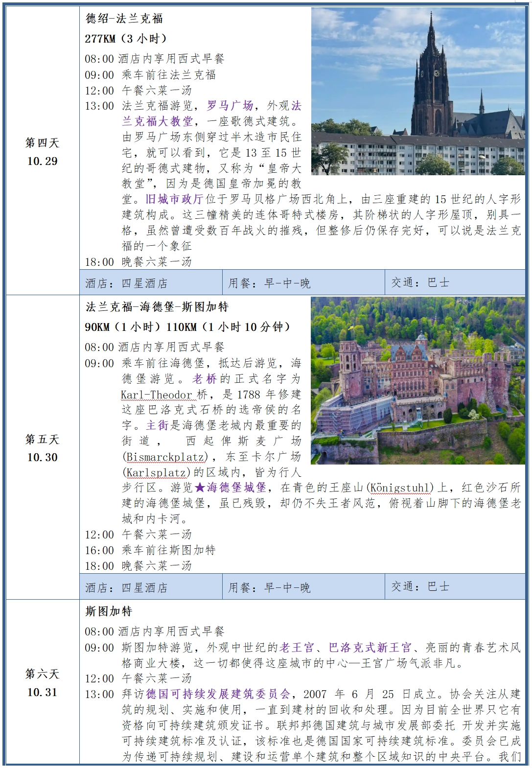Click the date "10.31"
Screen dimensions: 532x770
point(43,692)
